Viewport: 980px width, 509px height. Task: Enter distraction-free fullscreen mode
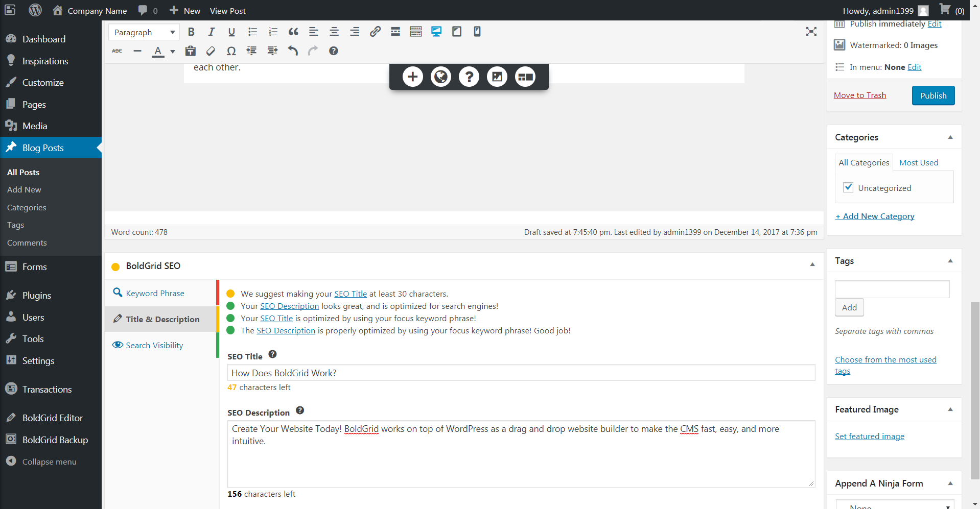point(811,32)
